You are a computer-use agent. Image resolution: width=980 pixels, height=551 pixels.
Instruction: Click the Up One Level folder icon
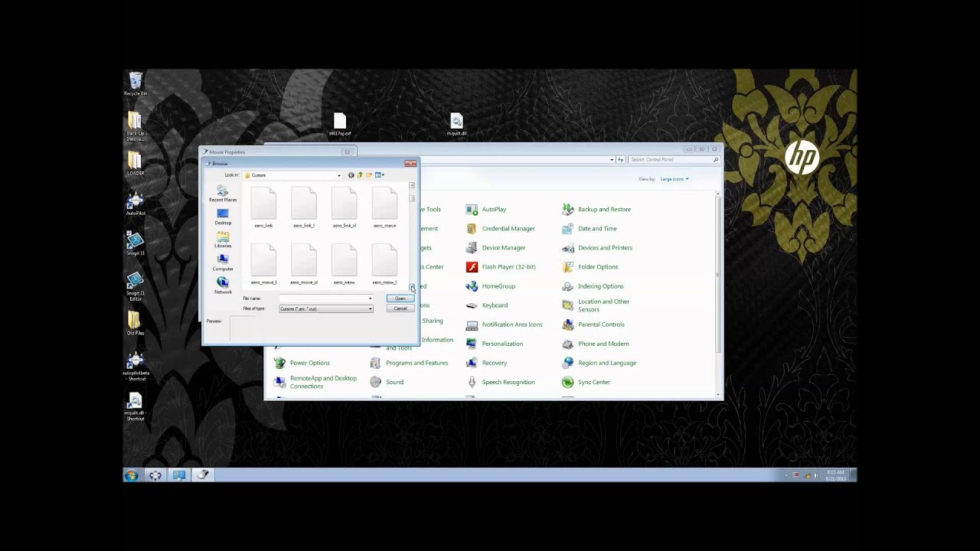360,175
